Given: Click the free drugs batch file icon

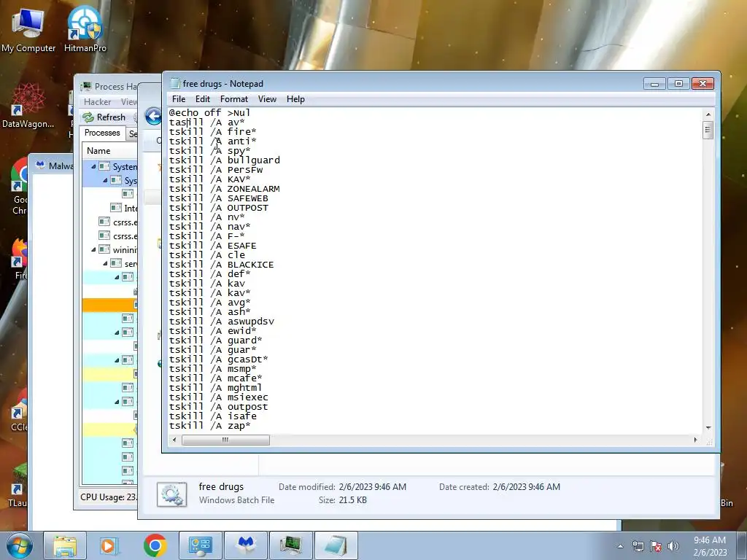Looking at the screenshot, I should (171, 494).
